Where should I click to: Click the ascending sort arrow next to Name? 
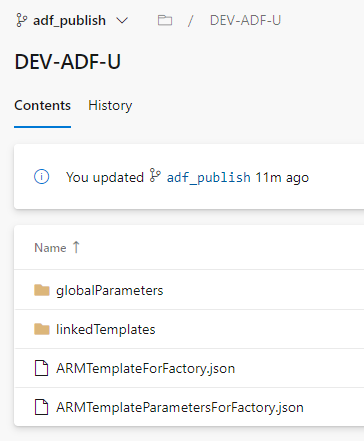tap(76, 247)
